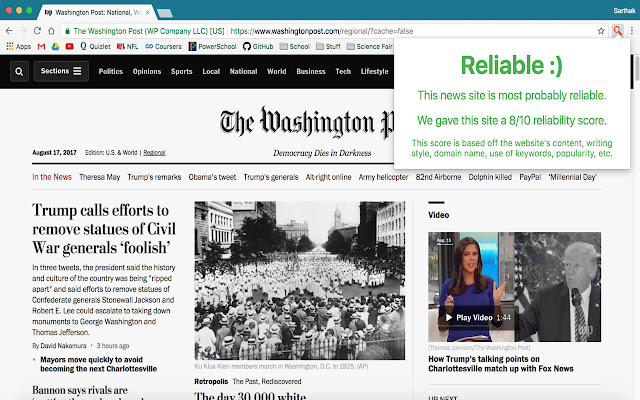640x400 pixels.
Task: Open the Alt-right online topic
Action: (x=329, y=177)
